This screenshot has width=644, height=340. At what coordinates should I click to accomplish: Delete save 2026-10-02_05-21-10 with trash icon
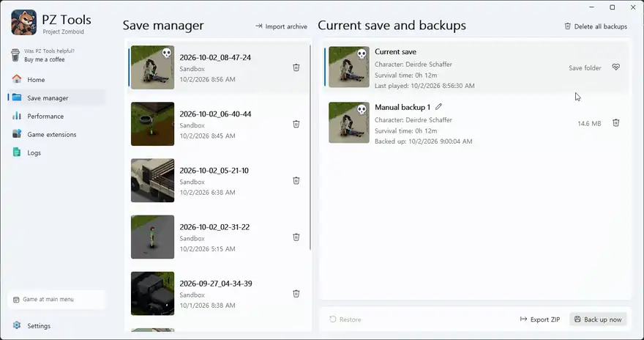click(296, 180)
